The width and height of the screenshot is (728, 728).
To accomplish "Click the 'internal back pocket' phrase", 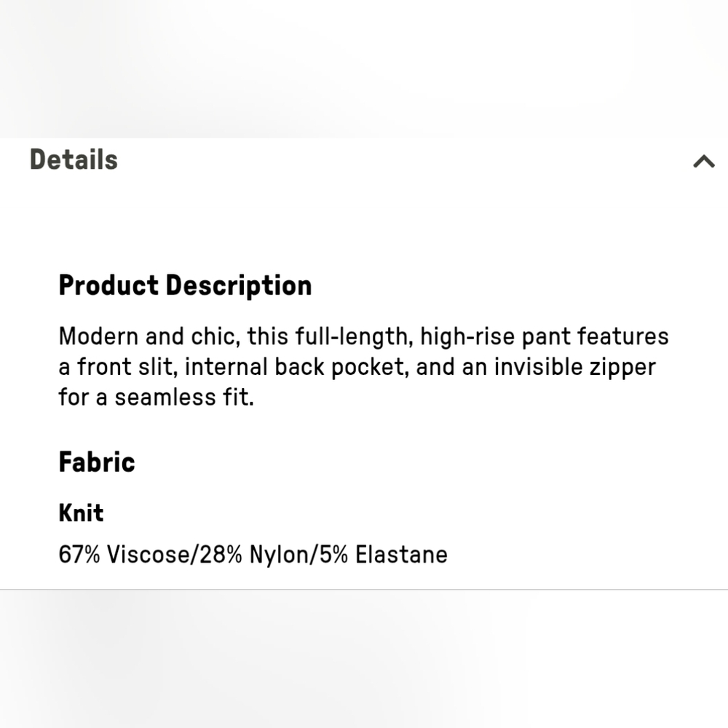I will click(296, 367).
